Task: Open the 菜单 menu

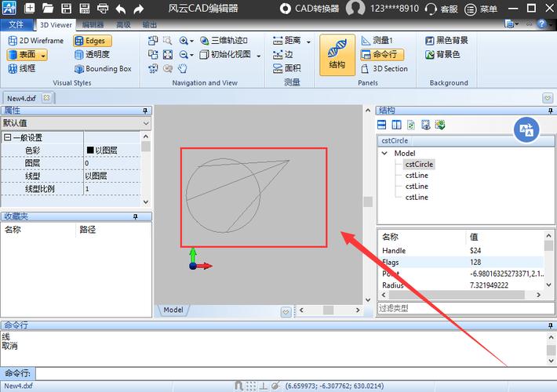Action: (481, 9)
